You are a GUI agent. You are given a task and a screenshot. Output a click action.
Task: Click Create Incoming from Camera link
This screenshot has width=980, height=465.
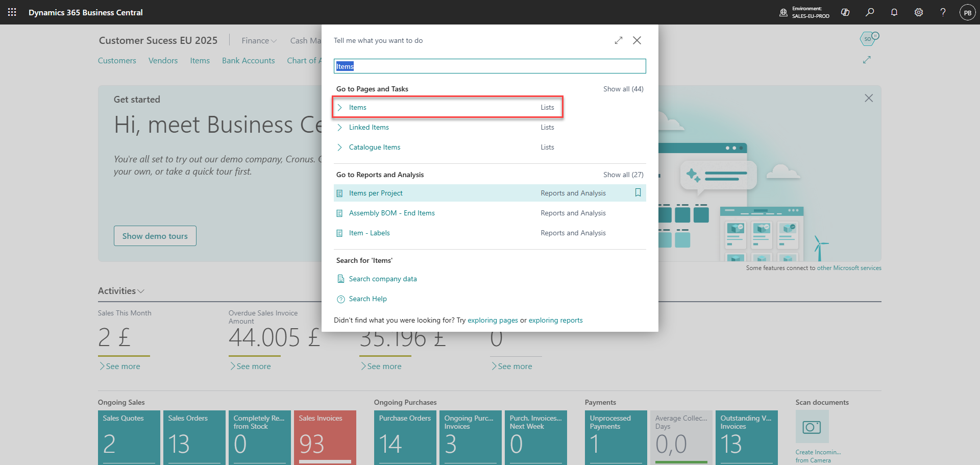pyautogui.click(x=818, y=456)
